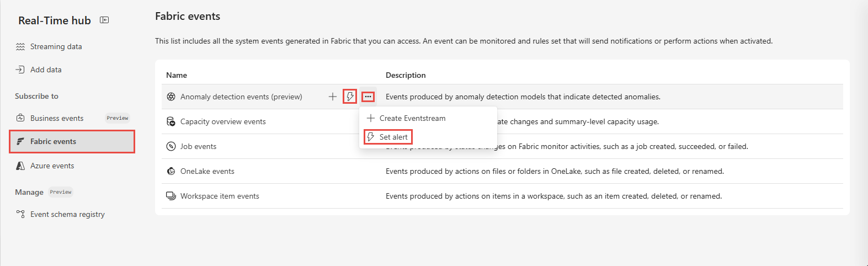Click the OneLake events description text
Viewport: 868px width, 266px height.
[555, 171]
